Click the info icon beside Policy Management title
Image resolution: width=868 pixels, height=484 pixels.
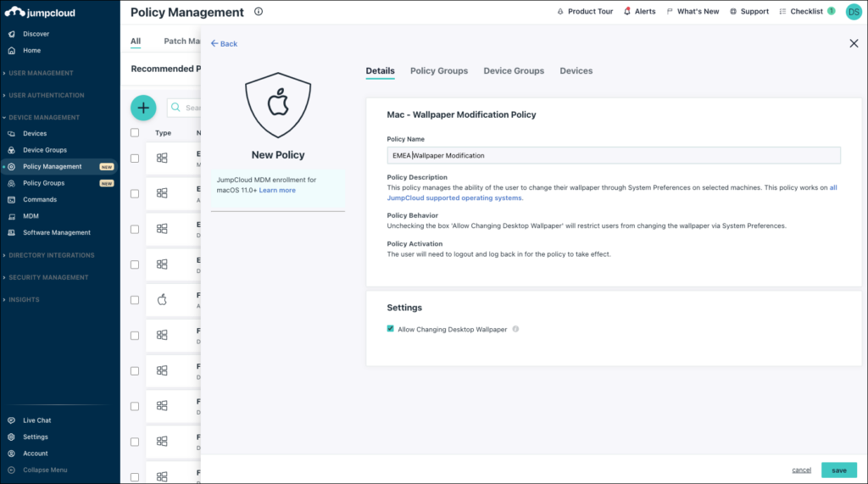tap(259, 12)
